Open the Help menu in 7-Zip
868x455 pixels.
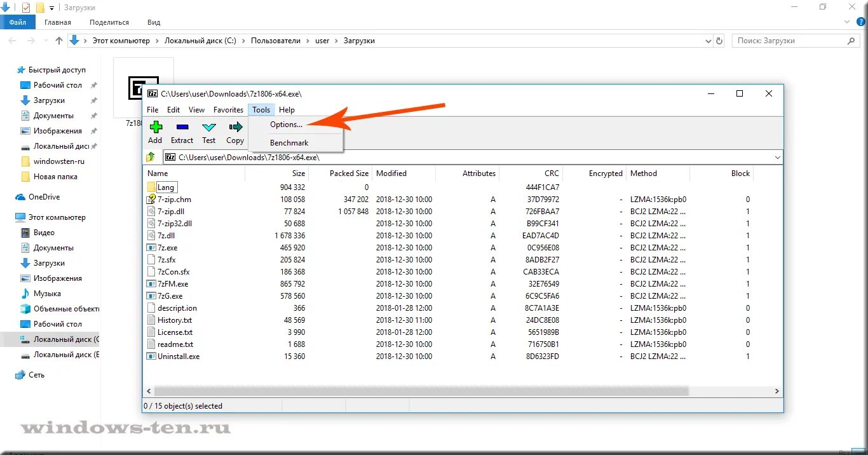(x=287, y=110)
